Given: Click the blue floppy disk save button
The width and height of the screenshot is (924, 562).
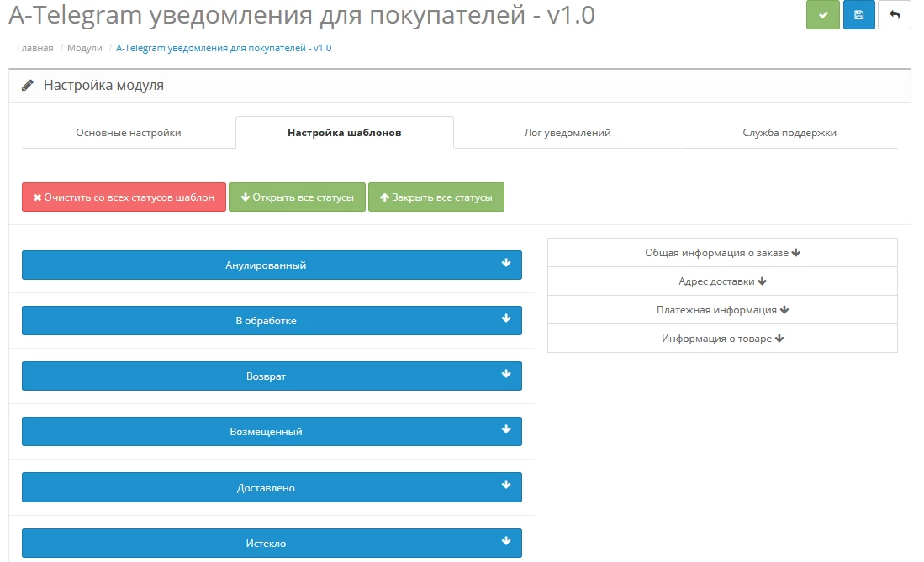Looking at the screenshot, I should click(858, 15).
